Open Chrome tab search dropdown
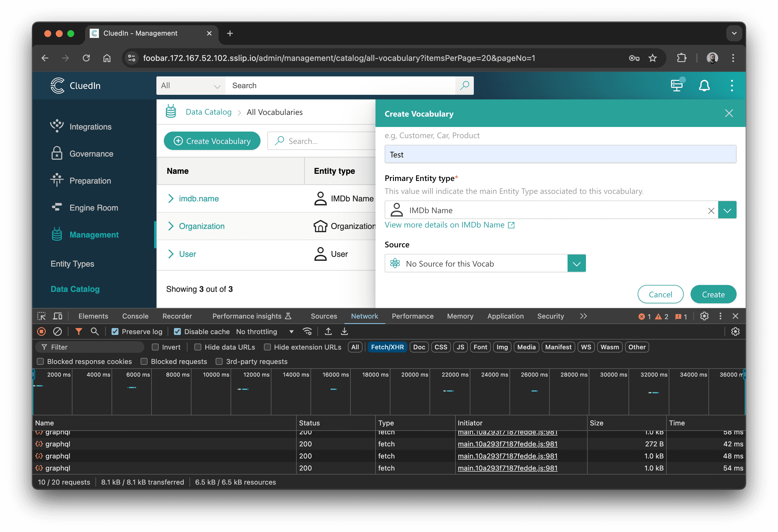Screen dimensions: 778x532 pos(734,33)
